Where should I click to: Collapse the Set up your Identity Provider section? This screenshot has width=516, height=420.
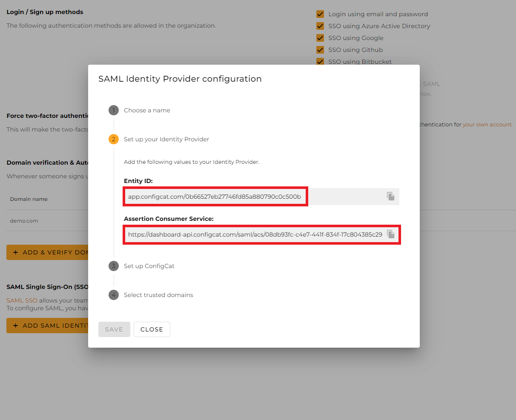coord(166,139)
